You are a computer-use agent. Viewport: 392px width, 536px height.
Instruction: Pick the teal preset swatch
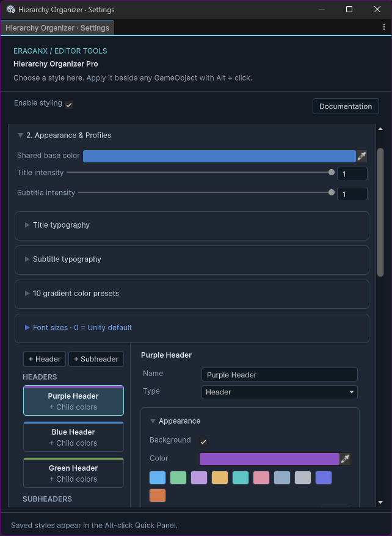(241, 477)
